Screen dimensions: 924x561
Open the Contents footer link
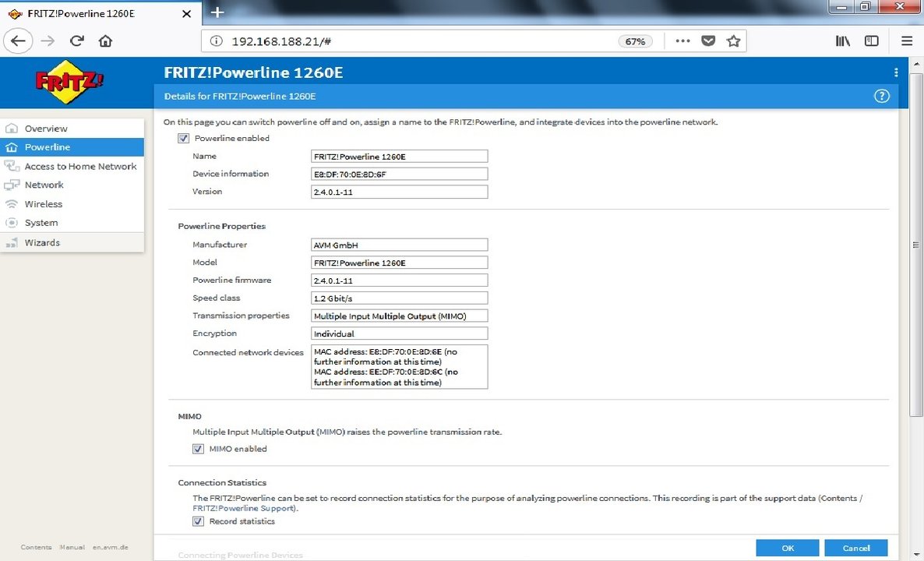tap(36, 548)
